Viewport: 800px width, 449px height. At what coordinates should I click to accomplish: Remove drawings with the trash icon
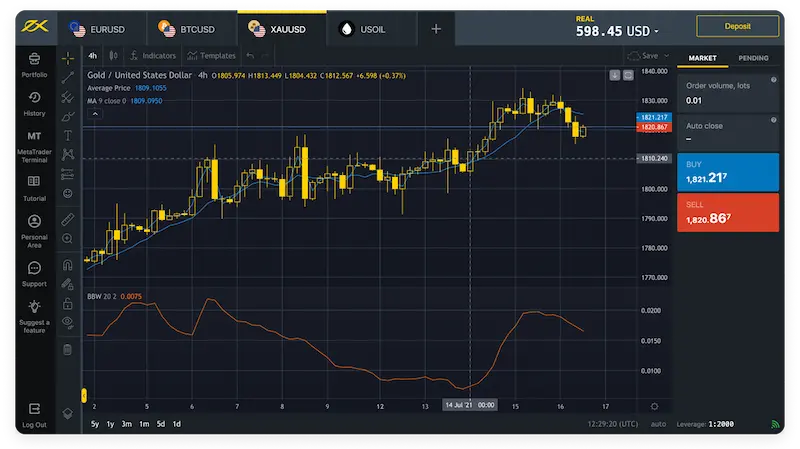68,350
